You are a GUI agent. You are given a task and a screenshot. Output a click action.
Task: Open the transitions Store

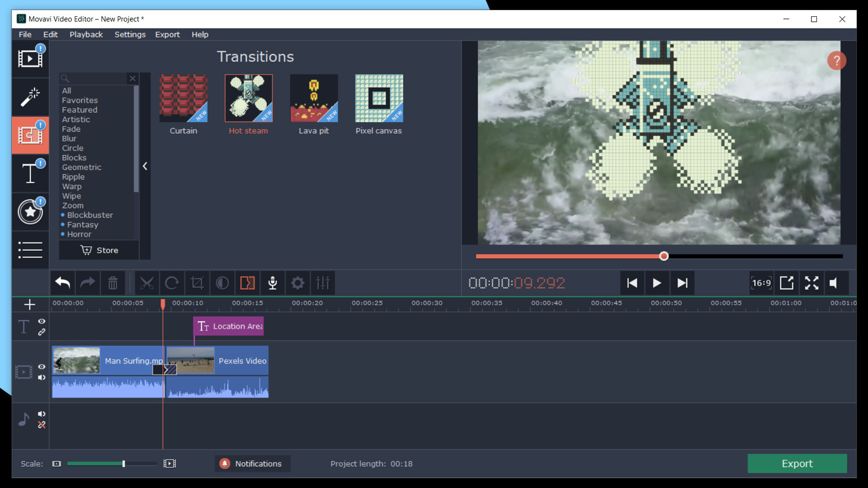[99, 250]
